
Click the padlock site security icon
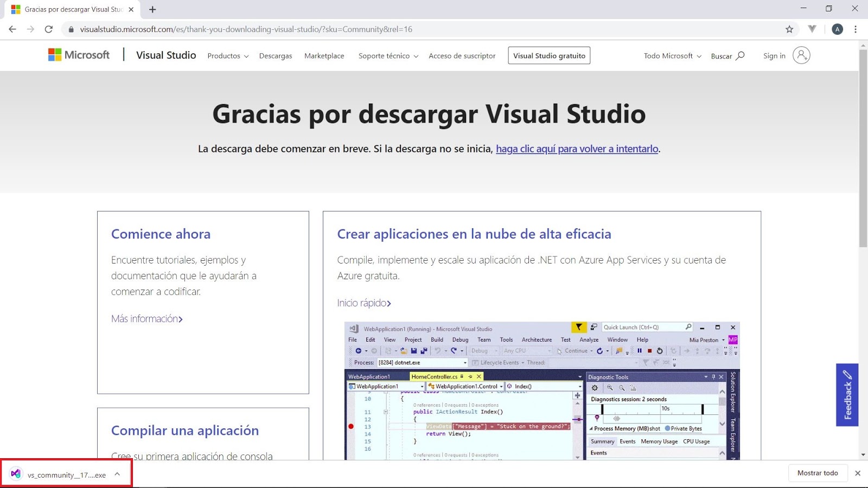tap(71, 29)
